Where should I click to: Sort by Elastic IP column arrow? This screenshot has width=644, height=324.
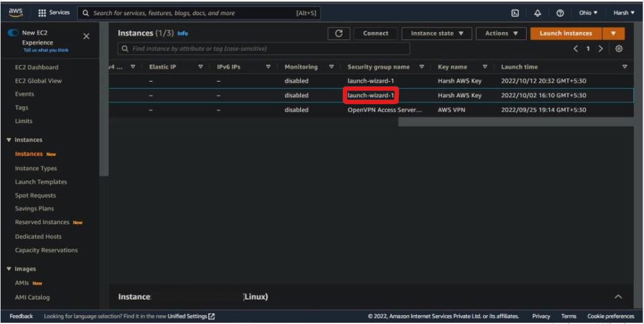[200, 67]
